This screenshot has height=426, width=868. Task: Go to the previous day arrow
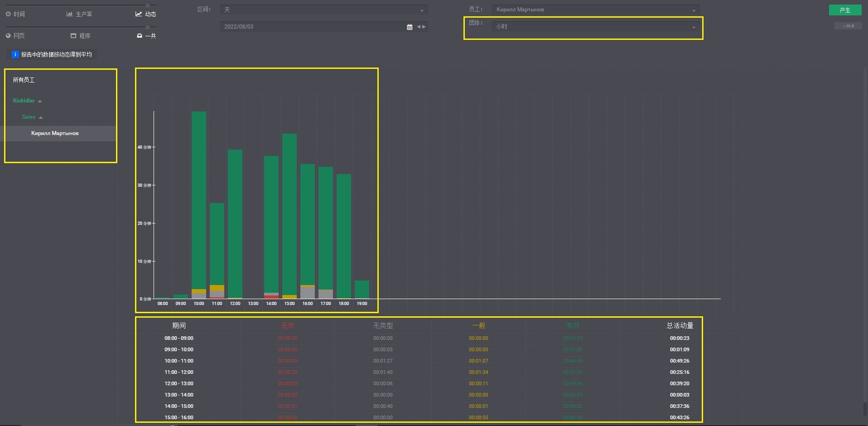coord(419,27)
